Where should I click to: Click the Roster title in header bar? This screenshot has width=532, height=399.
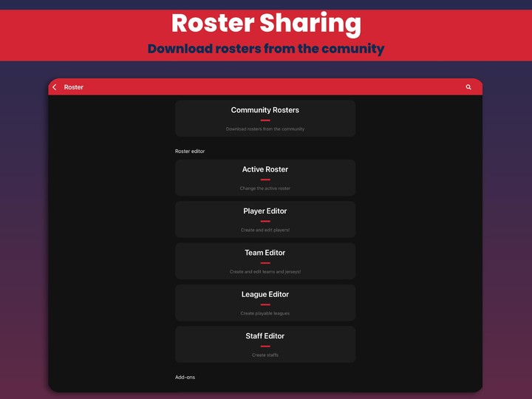tap(74, 87)
